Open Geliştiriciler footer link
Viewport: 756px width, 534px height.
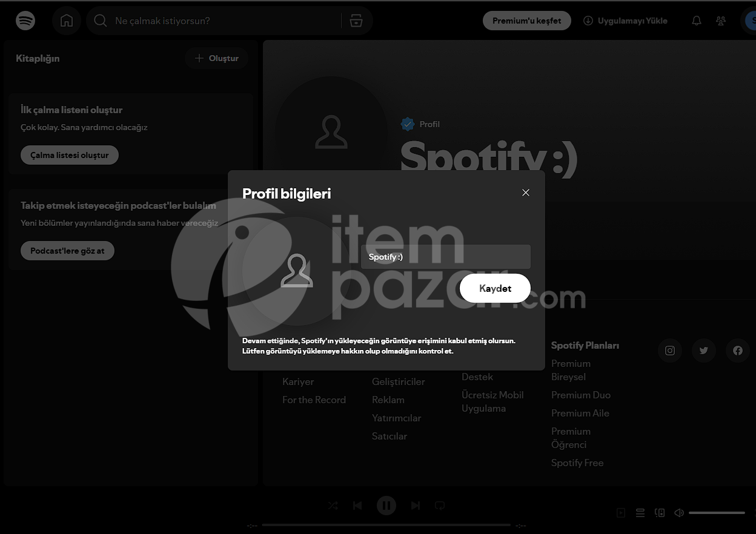tap(399, 381)
